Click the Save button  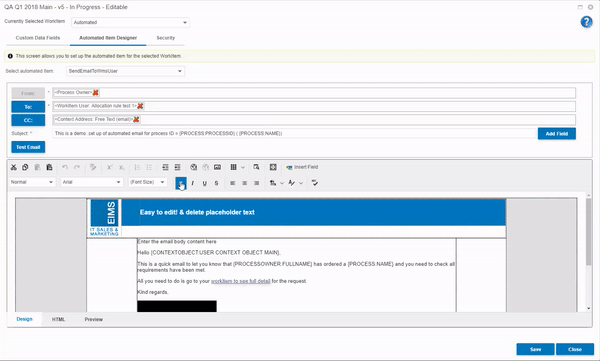[535, 349]
